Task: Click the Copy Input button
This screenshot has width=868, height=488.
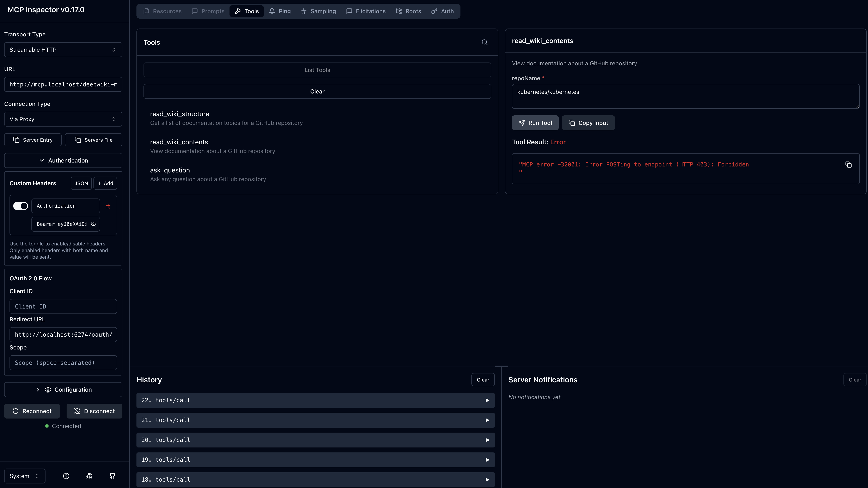Action: (x=588, y=123)
